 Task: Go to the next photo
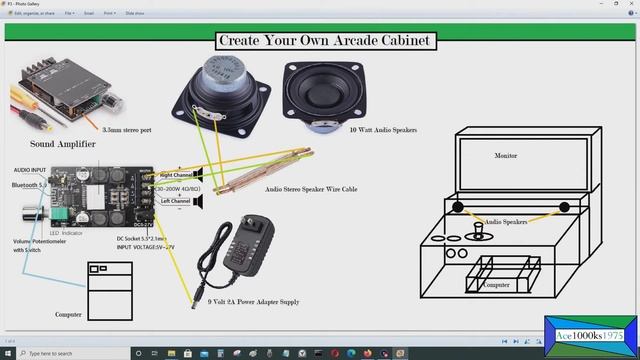coord(516,341)
